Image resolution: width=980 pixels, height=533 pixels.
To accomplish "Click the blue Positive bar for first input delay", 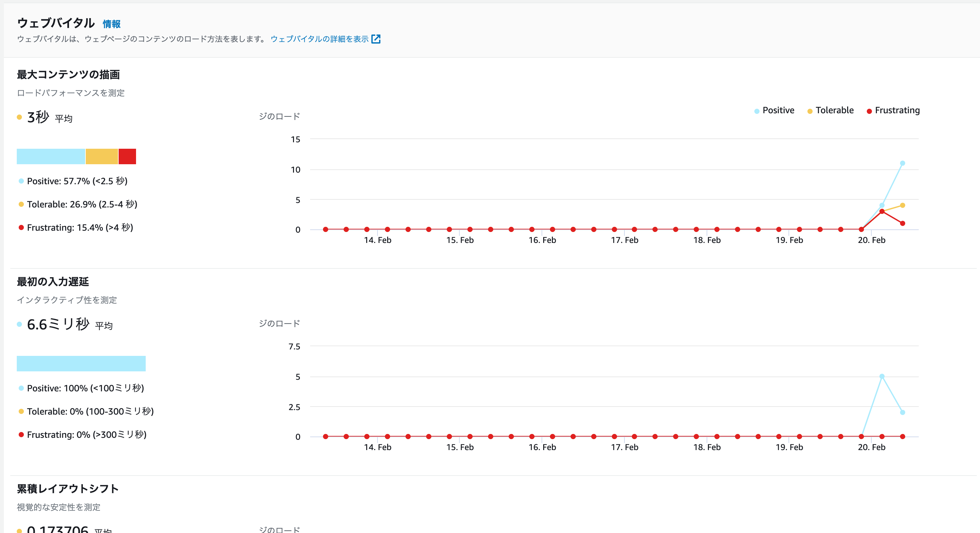I will point(81,364).
